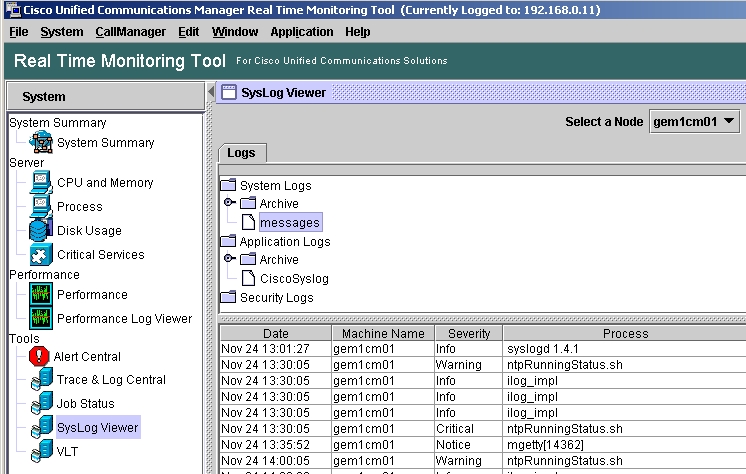Click the CiscoSyslog file icon

[248, 278]
